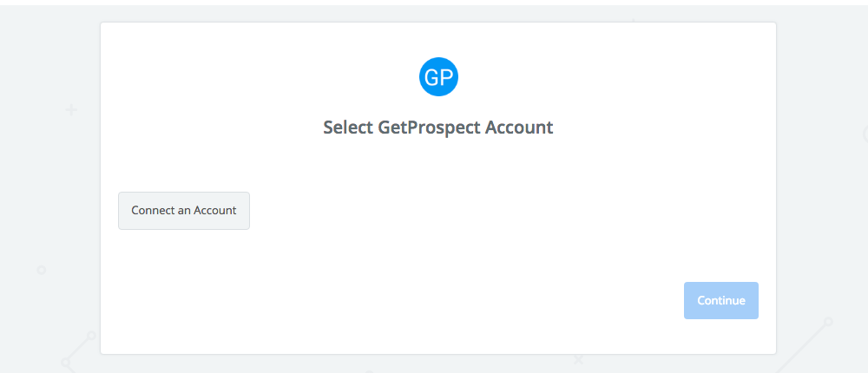Screen dimensions: 868x373
Task: Click the word Select in the heading
Action: pyautogui.click(x=348, y=128)
